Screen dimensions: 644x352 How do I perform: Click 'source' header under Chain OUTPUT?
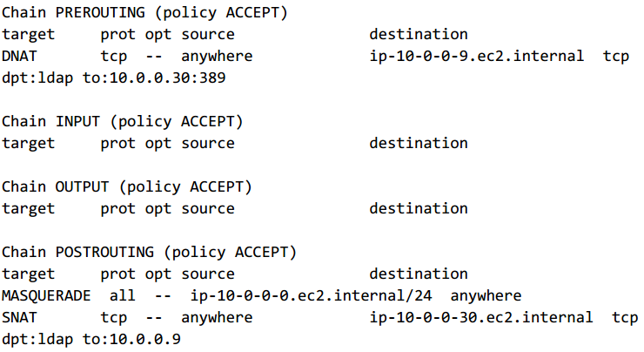click(x=208, y=208)
